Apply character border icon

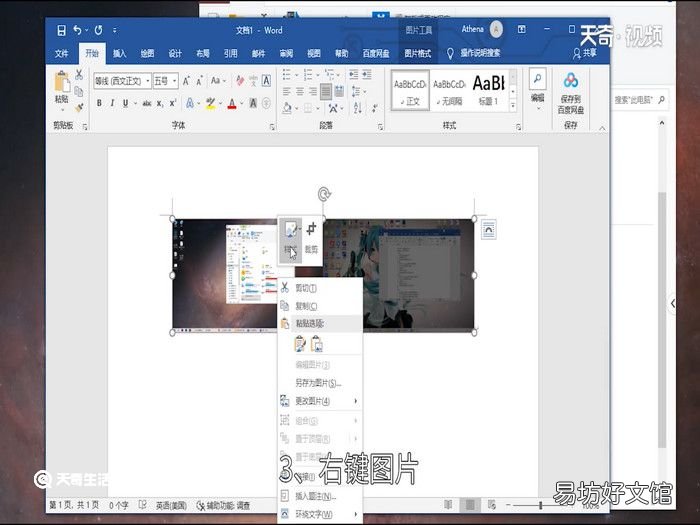point(267,80)
